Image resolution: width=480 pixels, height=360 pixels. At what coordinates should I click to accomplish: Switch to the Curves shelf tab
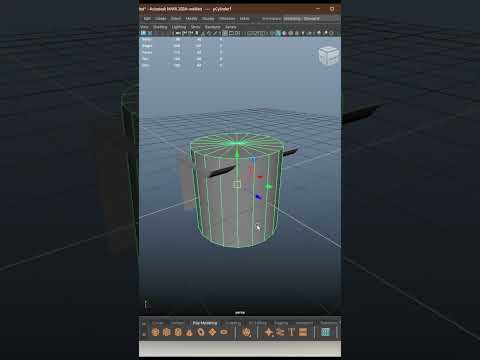click(x=158, y=323)
